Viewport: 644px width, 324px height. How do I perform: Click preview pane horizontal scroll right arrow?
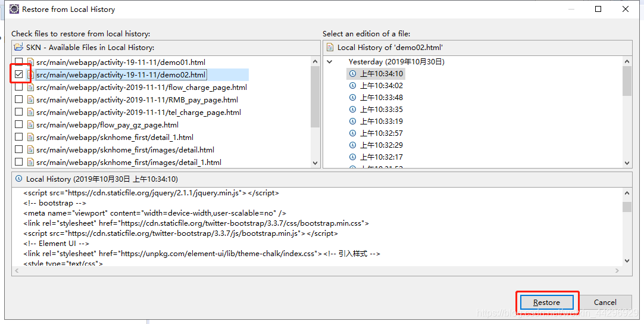[x=617, y=270]
